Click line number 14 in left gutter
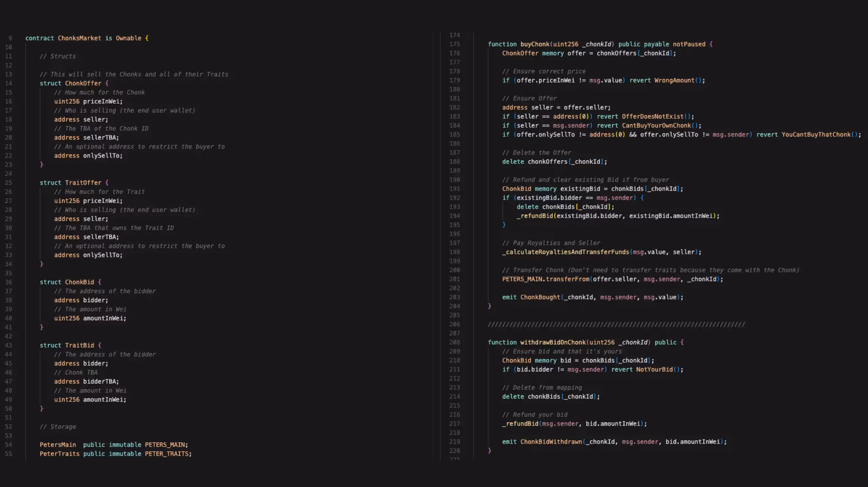The image size is (868, 487). tap(8, 83)
